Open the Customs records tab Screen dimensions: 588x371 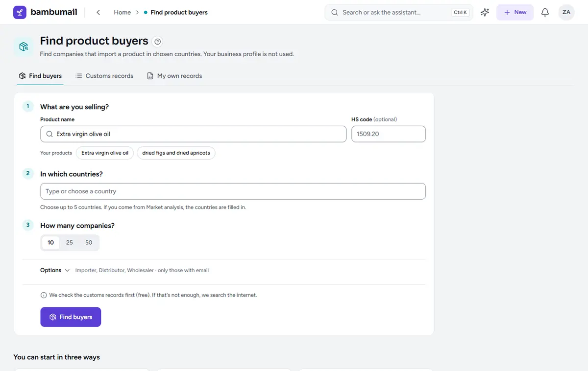coord(104,76)
